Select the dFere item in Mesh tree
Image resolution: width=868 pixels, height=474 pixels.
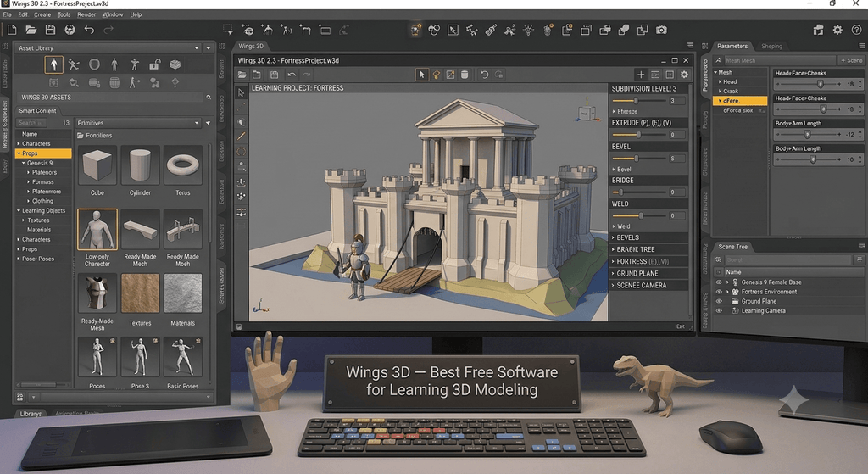coord(740,101)
